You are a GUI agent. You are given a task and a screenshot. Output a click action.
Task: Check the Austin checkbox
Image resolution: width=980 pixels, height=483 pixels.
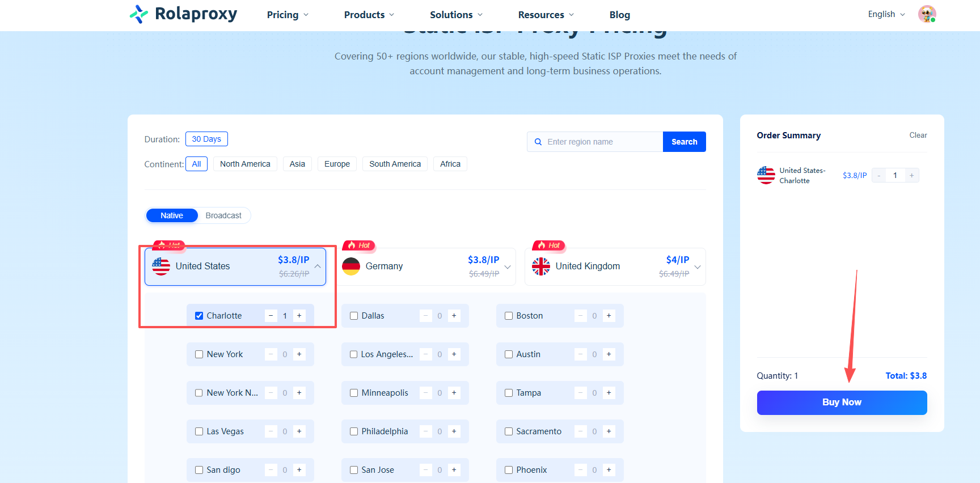509,354
